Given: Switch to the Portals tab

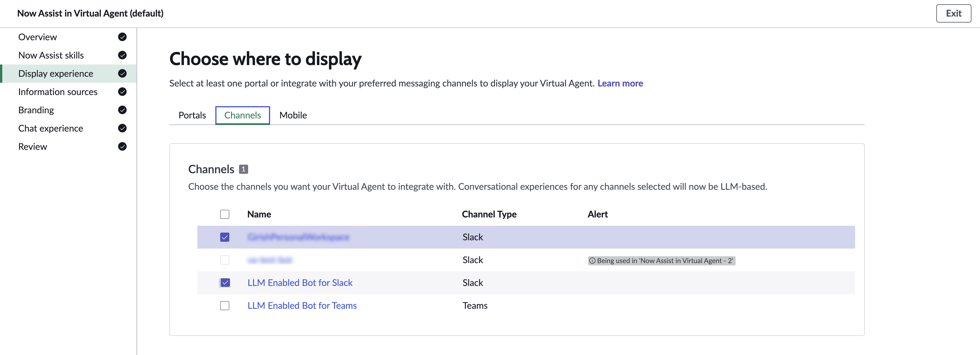Looking at the screenshot, I should 192,115.
